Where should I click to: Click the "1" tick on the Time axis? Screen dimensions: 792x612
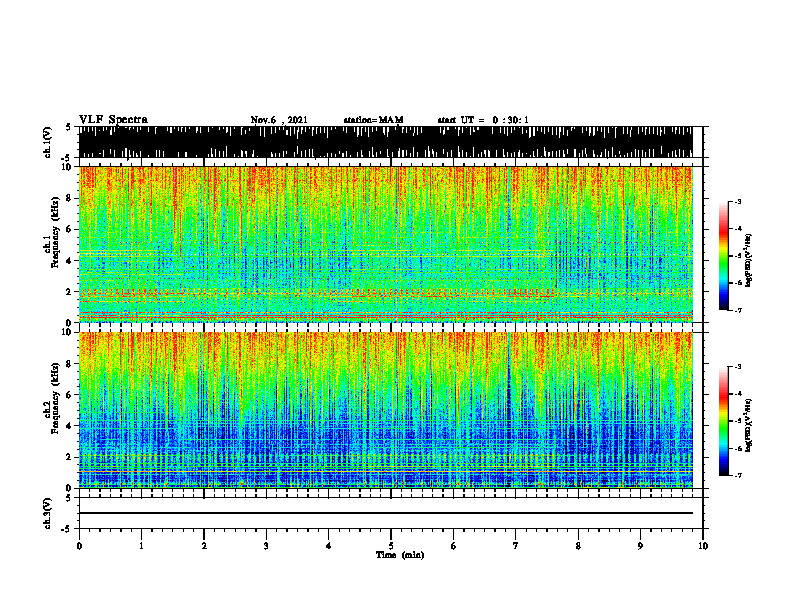141,546
